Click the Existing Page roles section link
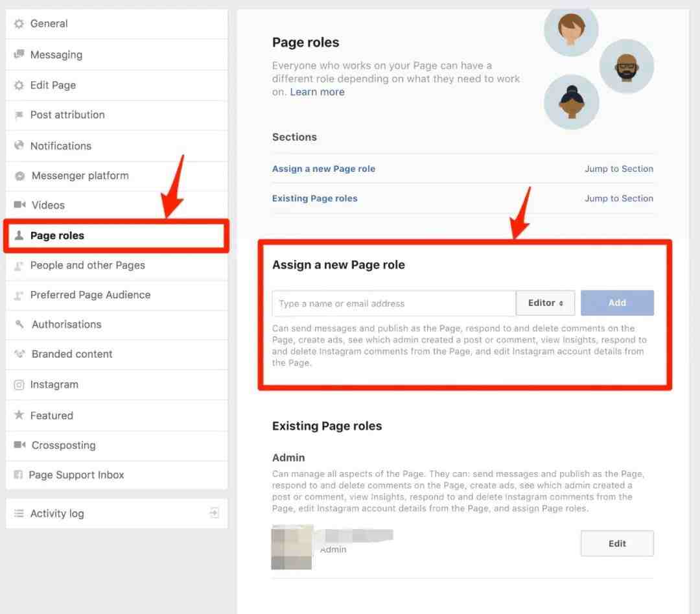700x614 pixels. tap(315, 198)
